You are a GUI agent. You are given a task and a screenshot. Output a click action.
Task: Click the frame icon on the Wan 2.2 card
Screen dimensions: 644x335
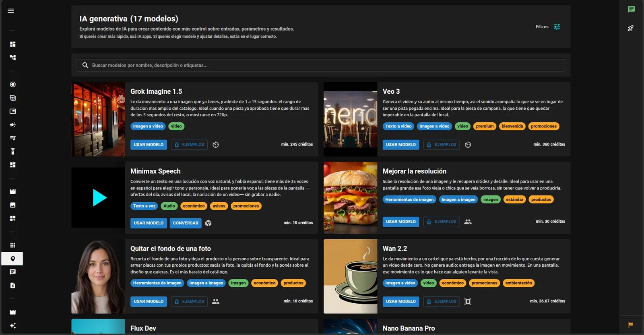pyautogui.click(x=468, y=302)
